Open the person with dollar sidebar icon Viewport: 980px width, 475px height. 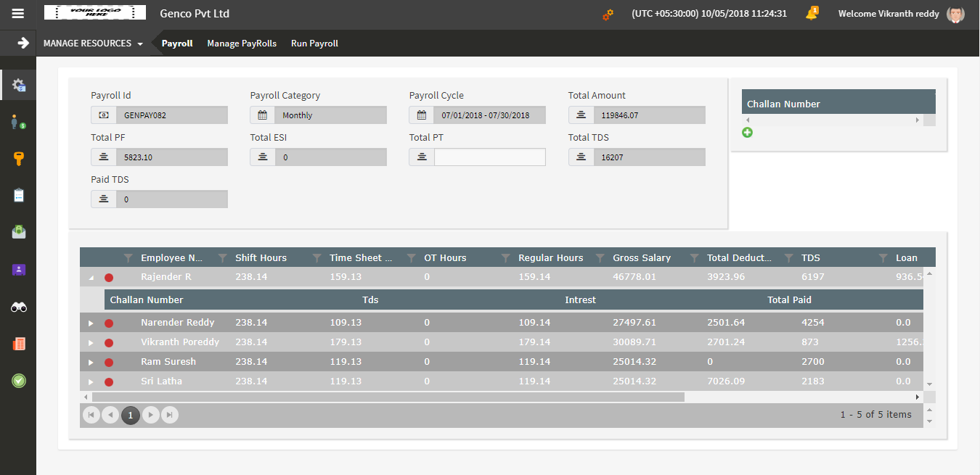19,122
